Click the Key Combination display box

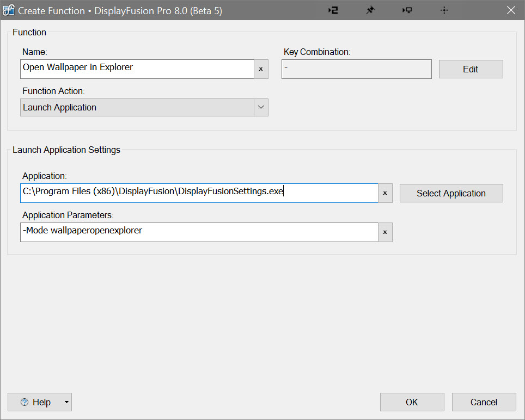(x=356, y=69)
